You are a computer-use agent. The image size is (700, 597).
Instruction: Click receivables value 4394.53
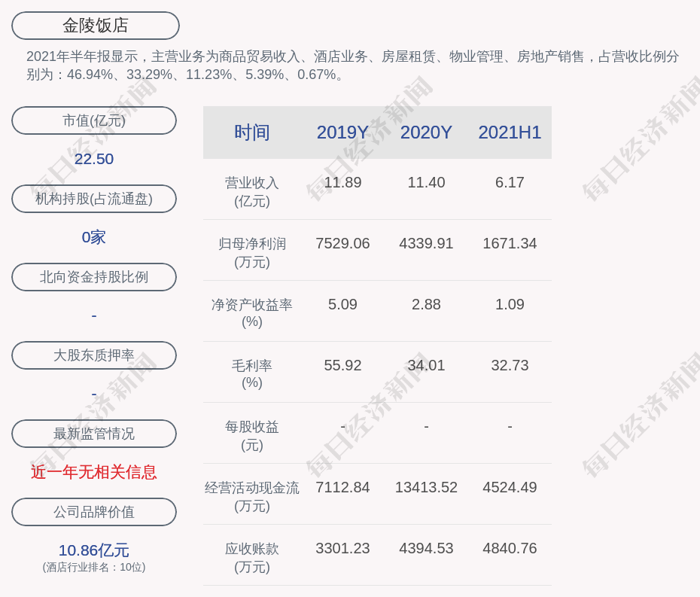[426, 548]
